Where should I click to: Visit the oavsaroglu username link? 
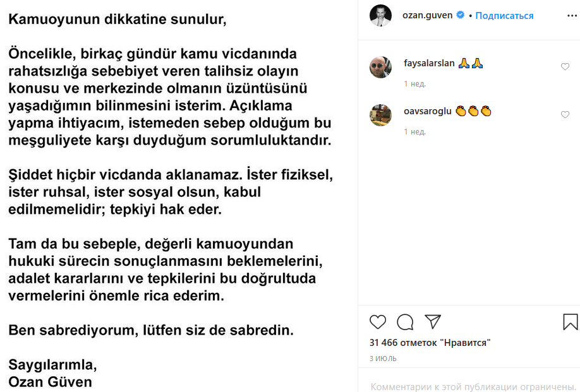tap(427, 111)
